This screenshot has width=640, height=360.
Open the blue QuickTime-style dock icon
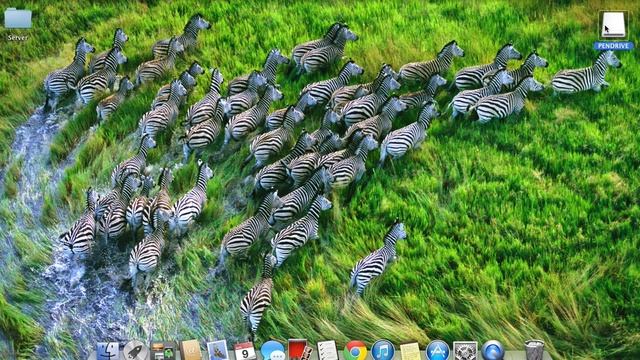pyautogui.click(x=493, y=351)
